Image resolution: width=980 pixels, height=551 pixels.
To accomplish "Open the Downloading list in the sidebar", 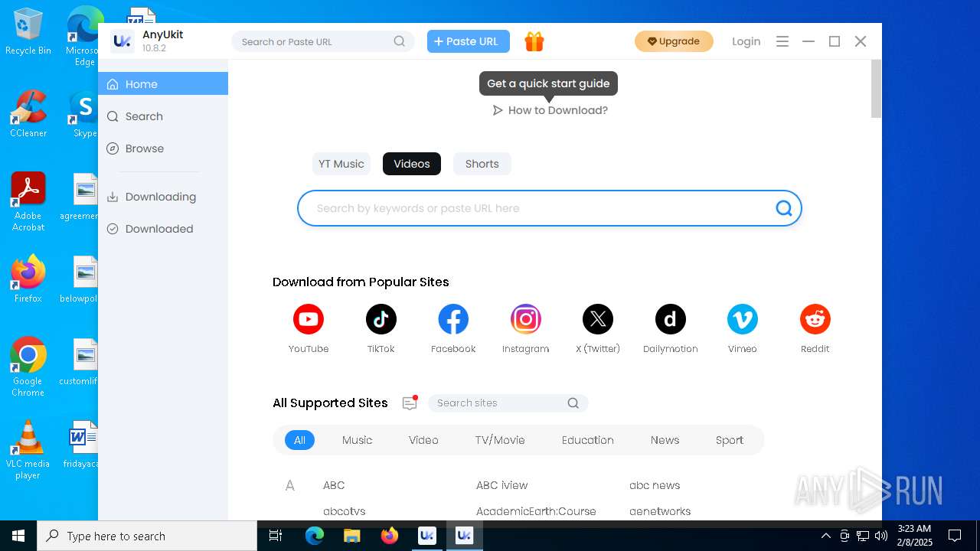I will click(163, 197).
